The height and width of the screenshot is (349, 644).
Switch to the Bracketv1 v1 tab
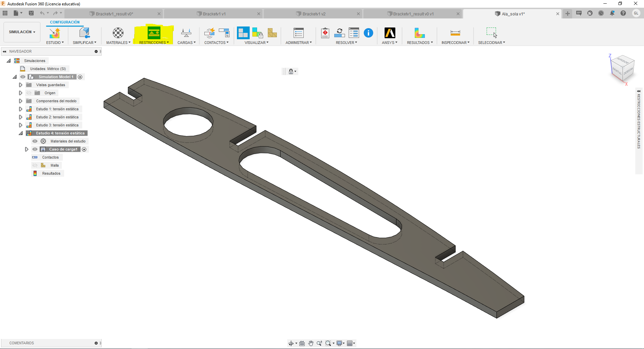point(214,14)
